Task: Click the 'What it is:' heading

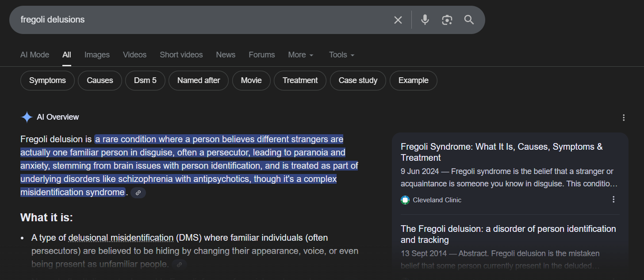Action: click(x=46, y=218)
